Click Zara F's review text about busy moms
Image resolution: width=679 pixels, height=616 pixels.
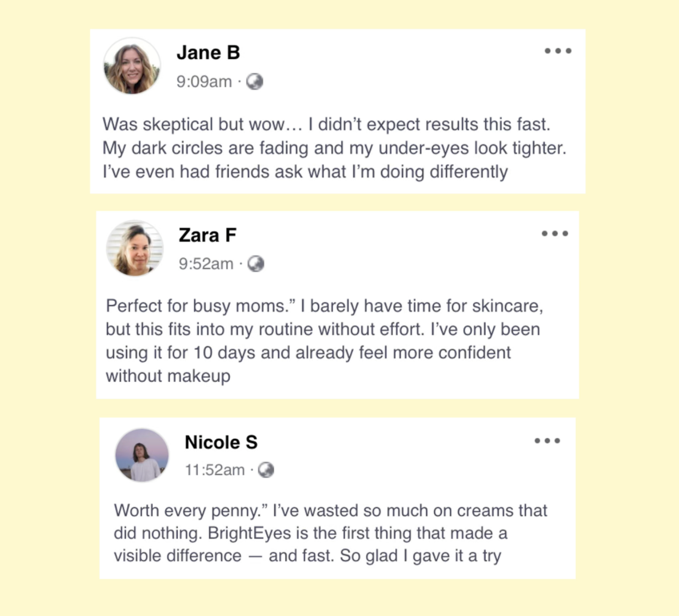[322, 329]
